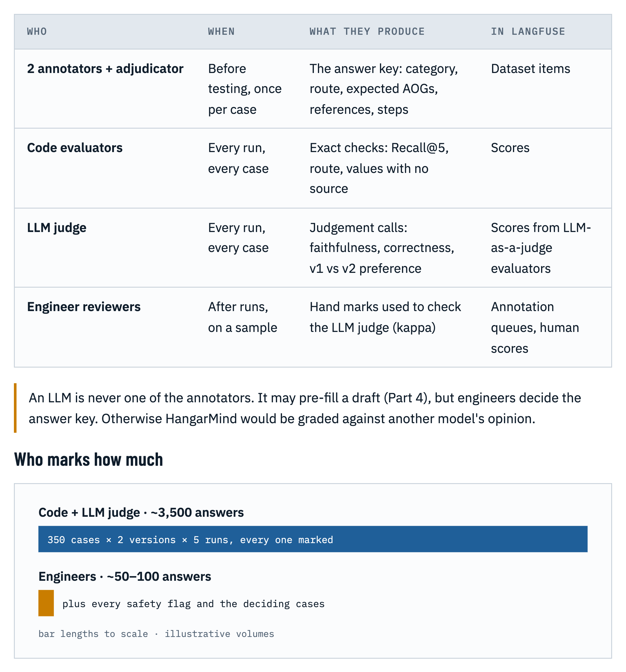The width and height of the screenshot is (626, 672).
Task: Click the blue 3,500 answers bar
Action: click(x=313, y=539)
